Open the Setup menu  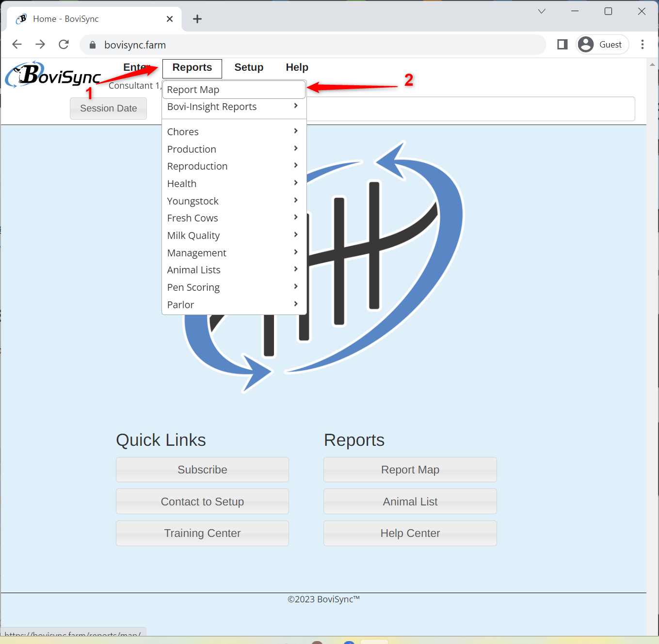[249, 68]
